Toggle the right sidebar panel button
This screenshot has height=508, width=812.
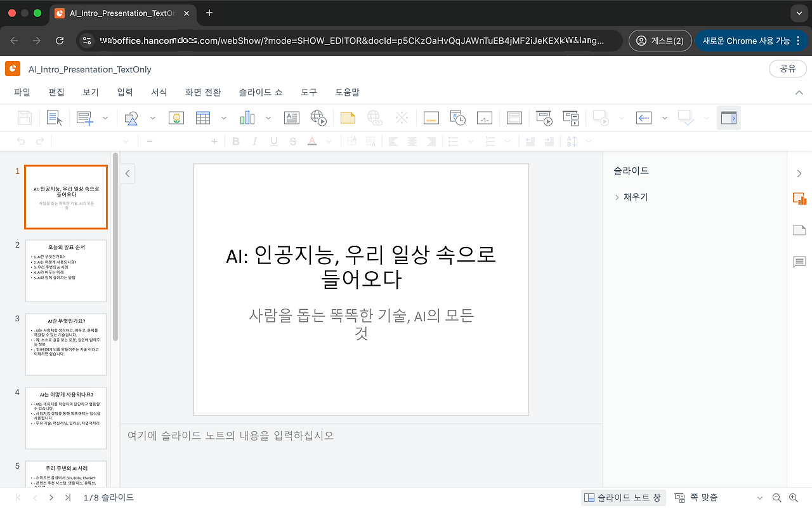click(x=729, y=117)
